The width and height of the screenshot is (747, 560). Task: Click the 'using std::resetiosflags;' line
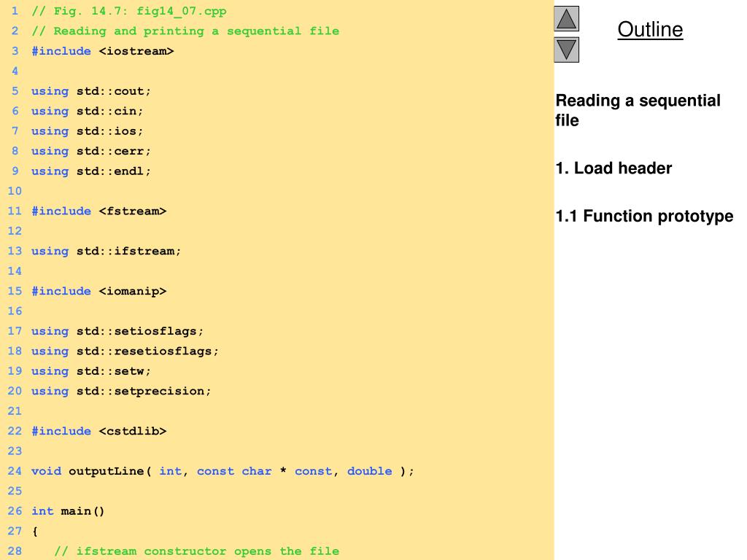[x=125, y=351]
